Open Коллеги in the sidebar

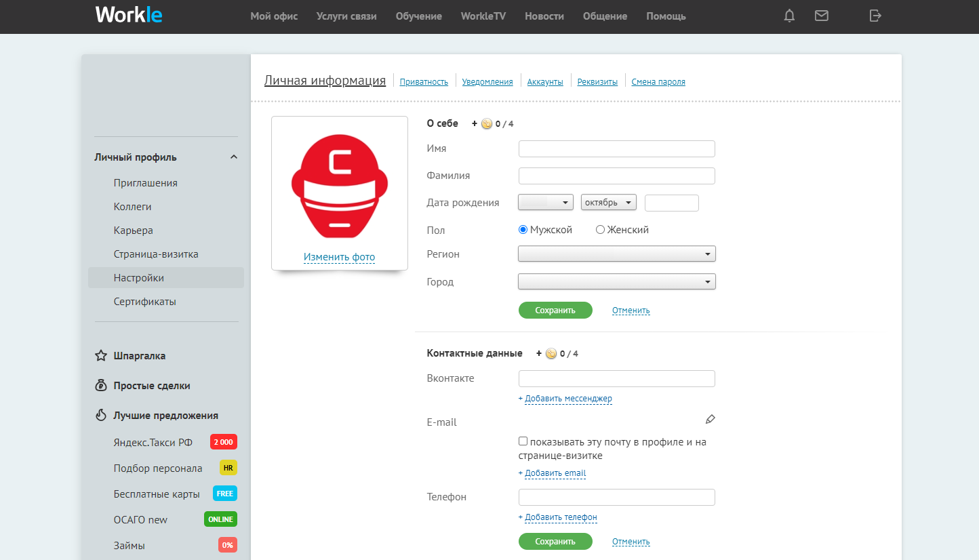[x=133, y=207]
